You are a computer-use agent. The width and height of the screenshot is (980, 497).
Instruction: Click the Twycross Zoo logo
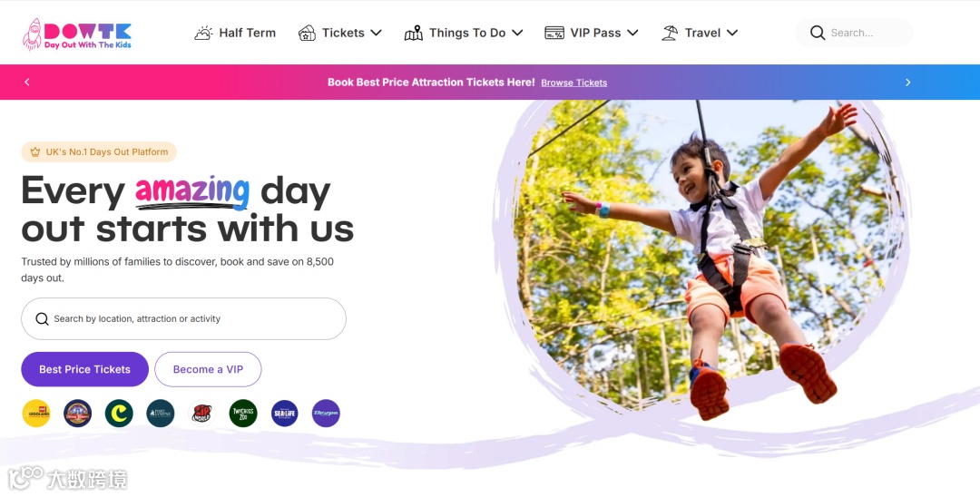point(243,414)
